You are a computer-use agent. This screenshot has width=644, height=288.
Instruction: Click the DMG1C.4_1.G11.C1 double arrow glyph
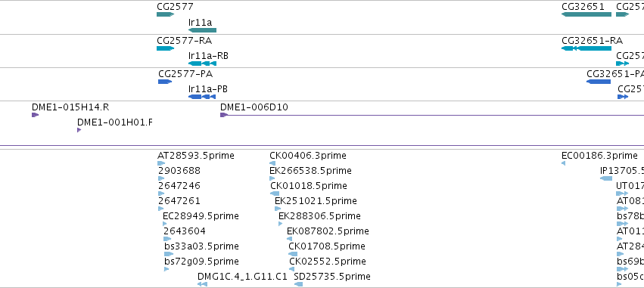[202, 284]
